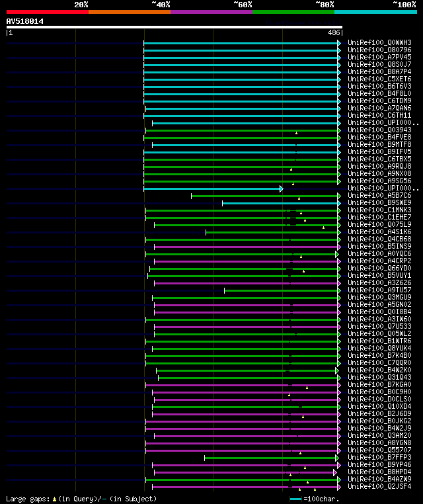
Task: Select the UniRef100_C6TH11 label
Action: pyautogui.click(x=379, y=115)
